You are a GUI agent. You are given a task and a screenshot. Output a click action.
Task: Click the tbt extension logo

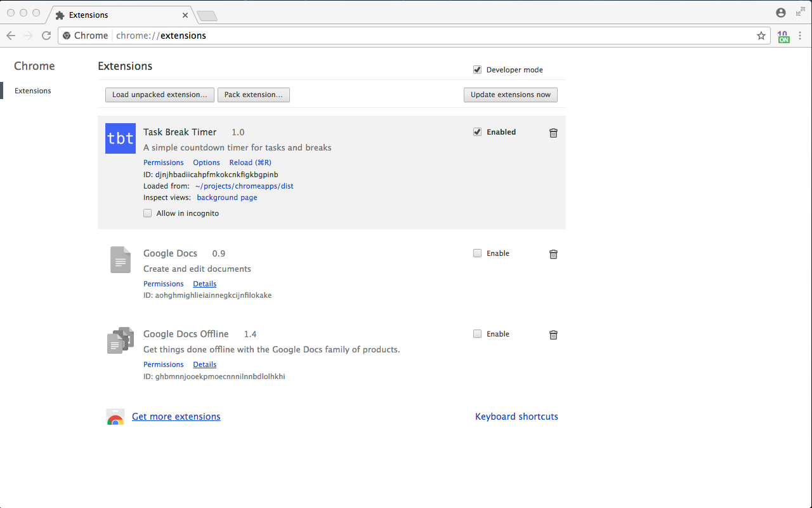coord(121,138)
